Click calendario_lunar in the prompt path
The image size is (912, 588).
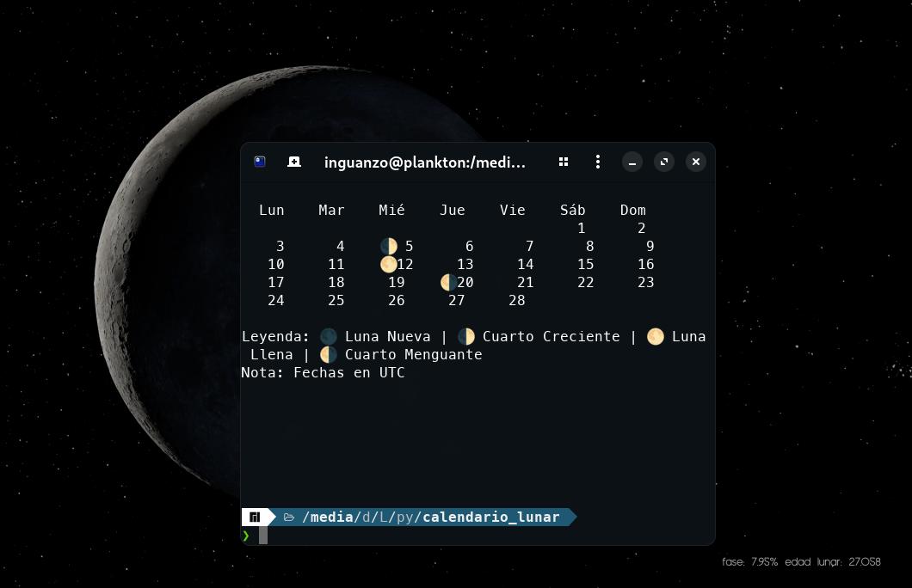click(490, 517)
